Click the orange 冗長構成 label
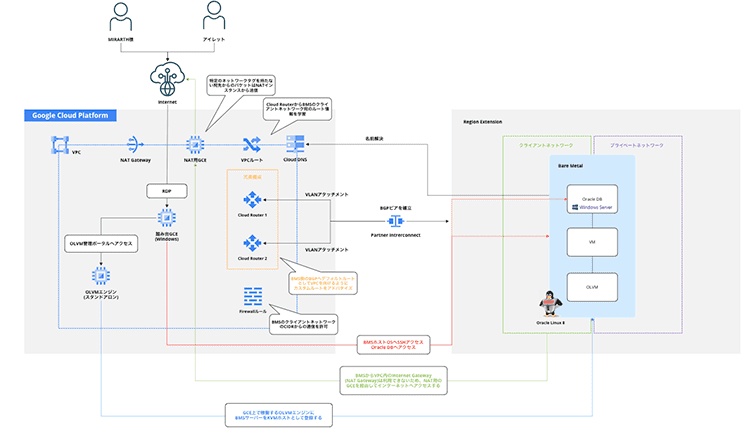Image resolution: width=750 pixels, height=433 pixels. click(x=253, y=177)
